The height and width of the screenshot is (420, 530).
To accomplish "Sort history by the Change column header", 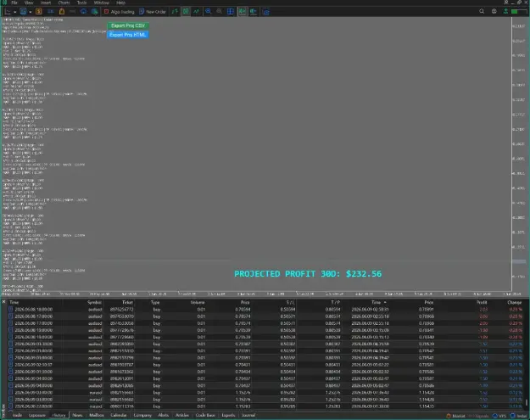I will [515, 302].
